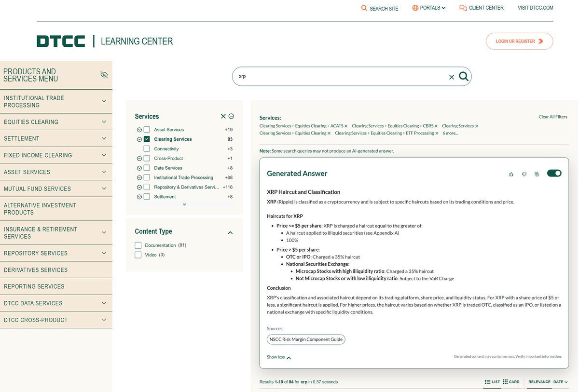
Task: Clear the Services facet with its X icon
Action: [x=223, y=116]
